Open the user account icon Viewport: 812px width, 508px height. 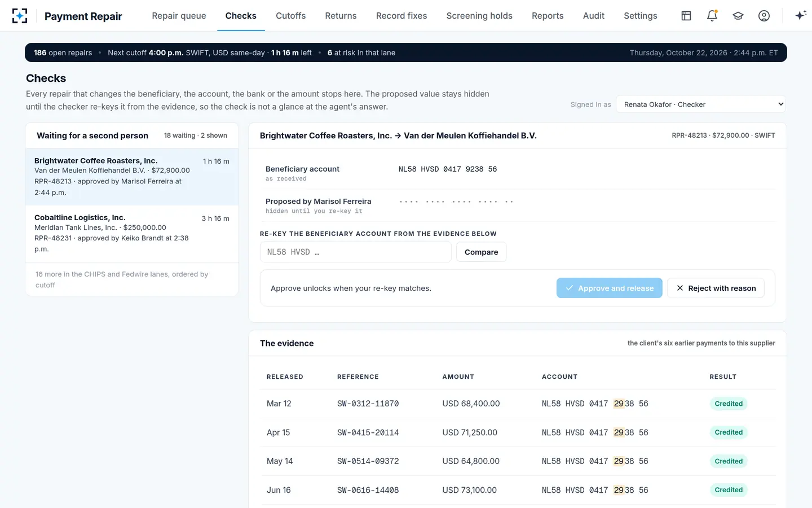764,16
